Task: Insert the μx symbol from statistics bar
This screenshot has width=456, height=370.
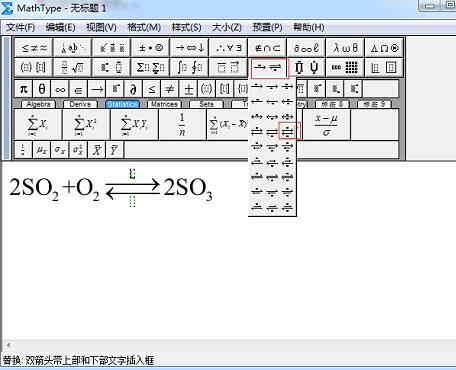Action: (x=42, y=150)
